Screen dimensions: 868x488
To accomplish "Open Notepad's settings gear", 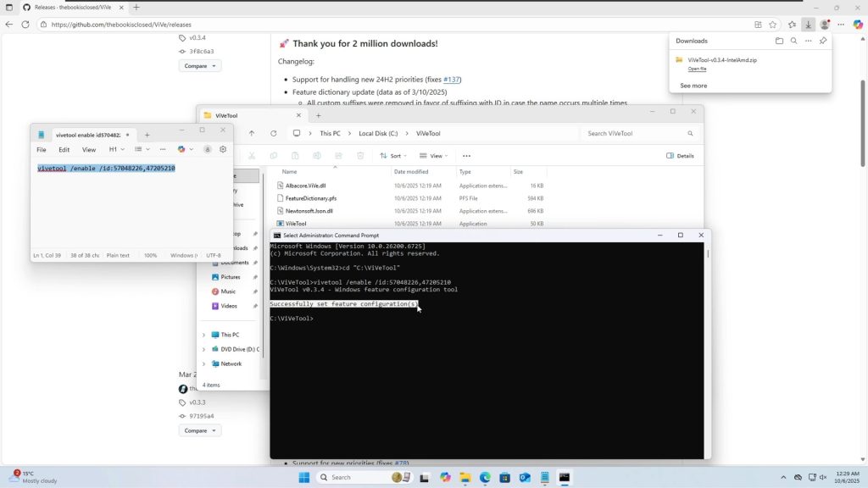I will point(223,149).
